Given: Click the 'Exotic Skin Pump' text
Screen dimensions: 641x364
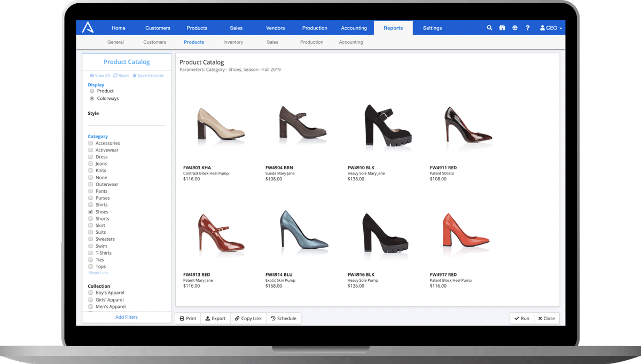Looking at the screenshot, I should (280, 280).
